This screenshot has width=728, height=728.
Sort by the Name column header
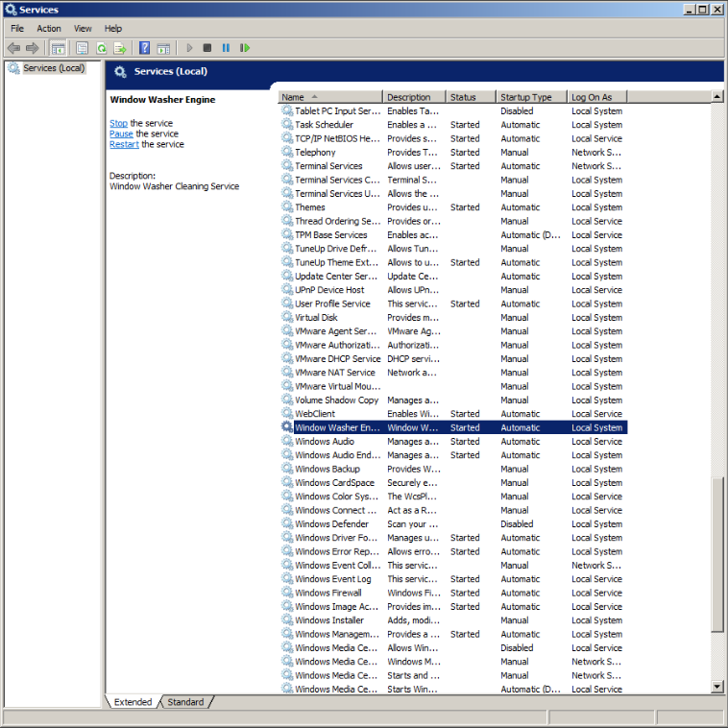(330, 97)
